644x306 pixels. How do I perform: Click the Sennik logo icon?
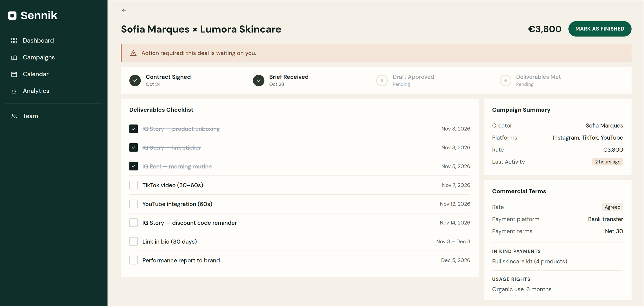coord(12,16)
